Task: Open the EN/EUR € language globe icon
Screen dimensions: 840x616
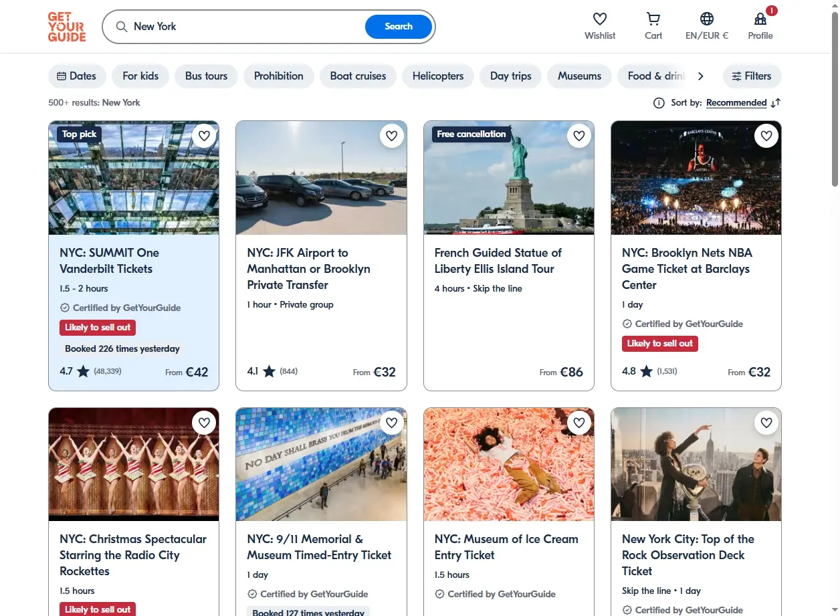Action: 707,19
